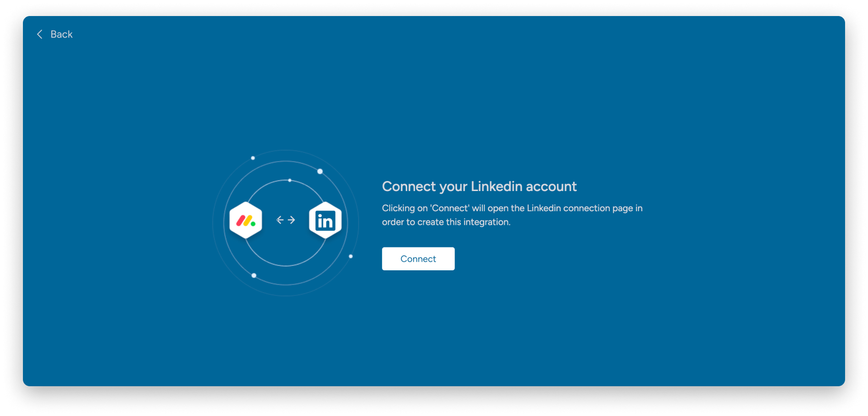Click the back chevron arrow icon
Screen dimensions: 868x416
pos(40,34)
